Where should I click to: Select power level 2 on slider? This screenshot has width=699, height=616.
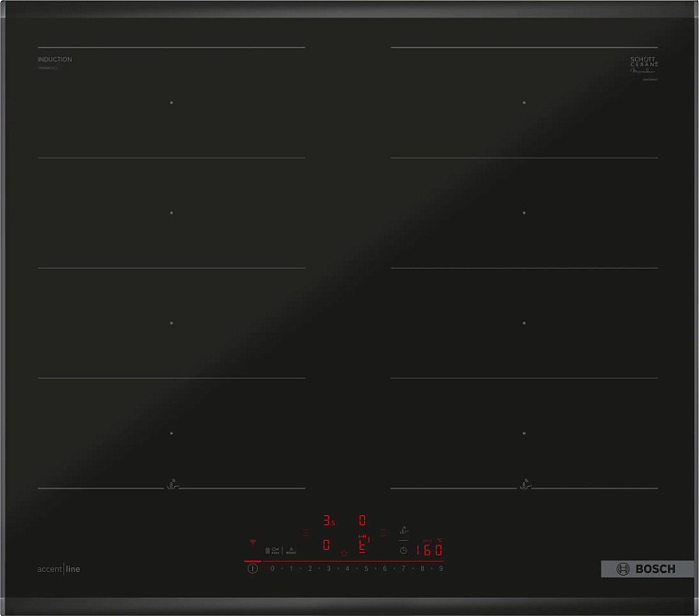310,568
